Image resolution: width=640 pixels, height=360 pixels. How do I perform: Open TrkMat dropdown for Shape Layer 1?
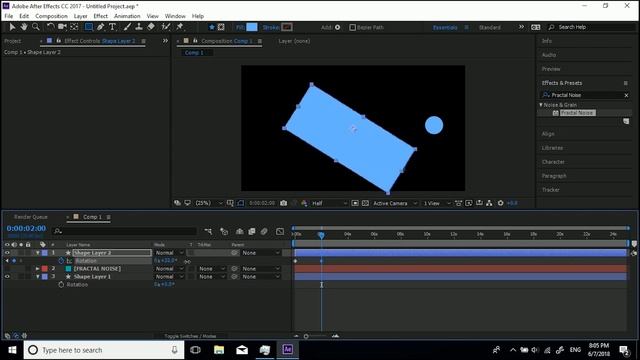click(x=211, y=276)
